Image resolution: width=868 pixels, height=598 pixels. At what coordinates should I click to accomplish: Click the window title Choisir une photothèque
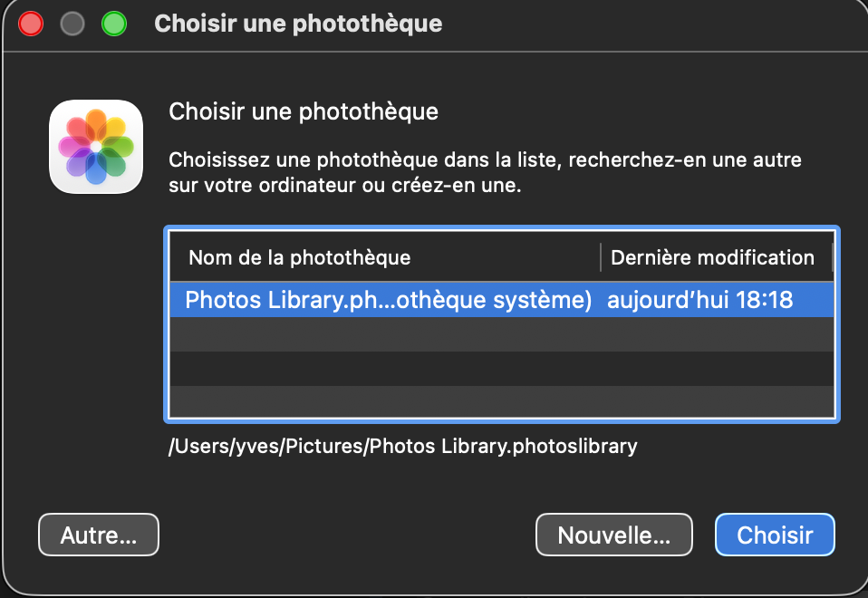tap(298, 24)
